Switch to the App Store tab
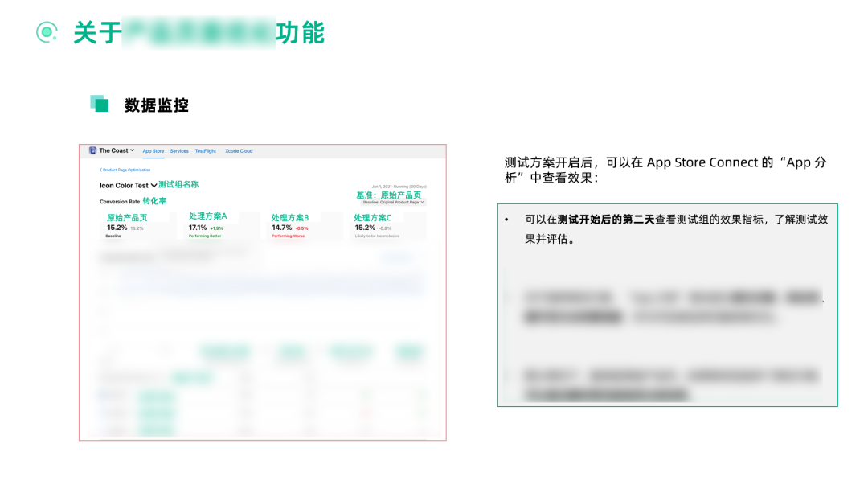Image resolution: width=868 pixels, height=489 pixels. click(154, 151)
